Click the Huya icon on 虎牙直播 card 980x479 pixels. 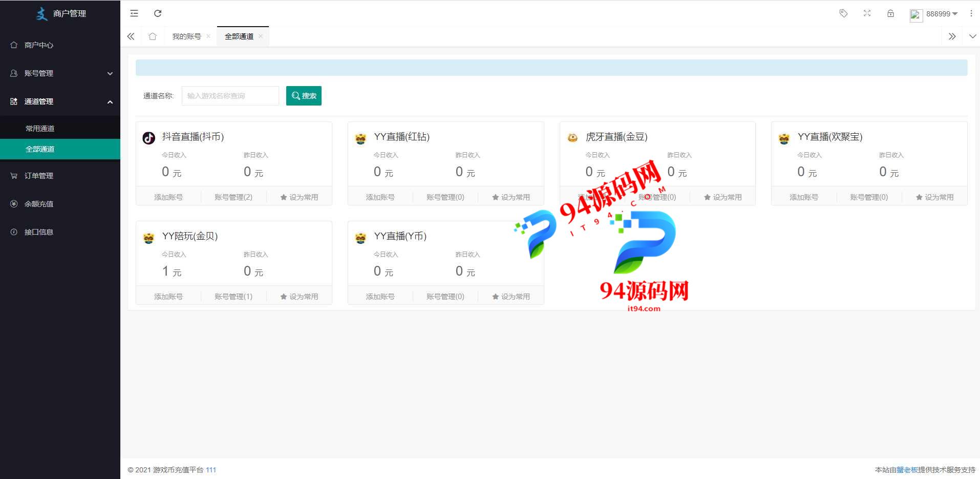(x=572, y=137)
